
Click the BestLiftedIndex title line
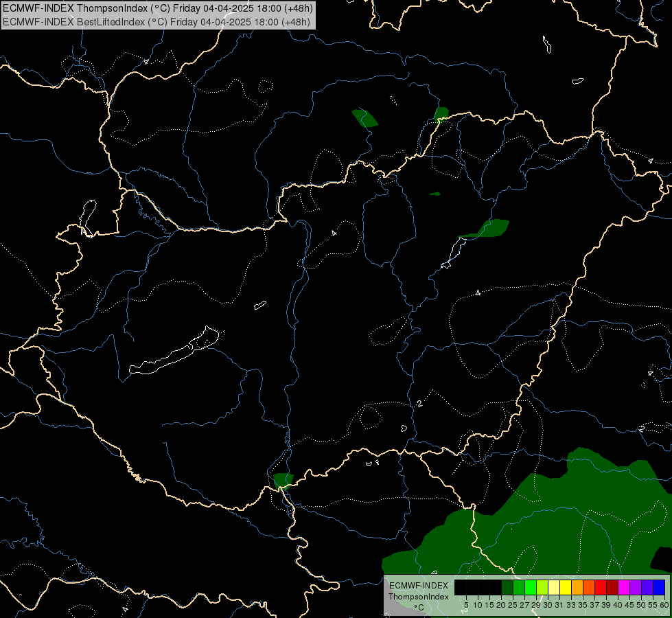(157, 22)
